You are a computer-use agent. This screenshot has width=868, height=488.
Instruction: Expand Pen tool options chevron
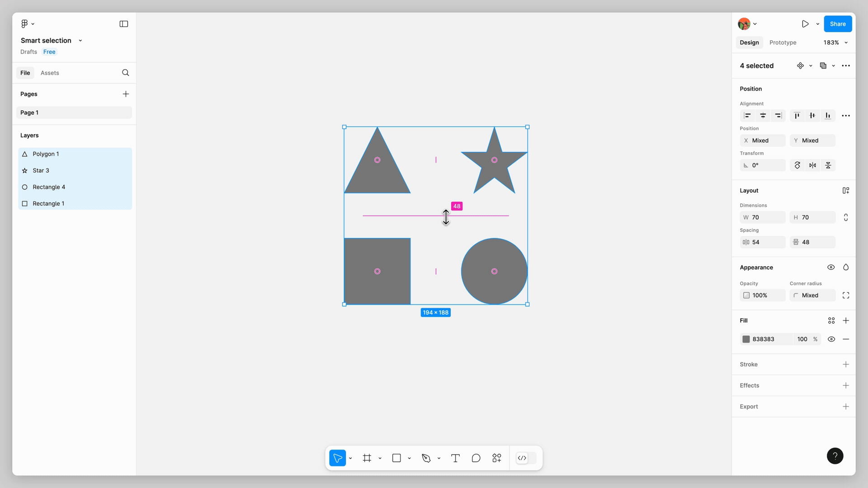pos(439,459)
